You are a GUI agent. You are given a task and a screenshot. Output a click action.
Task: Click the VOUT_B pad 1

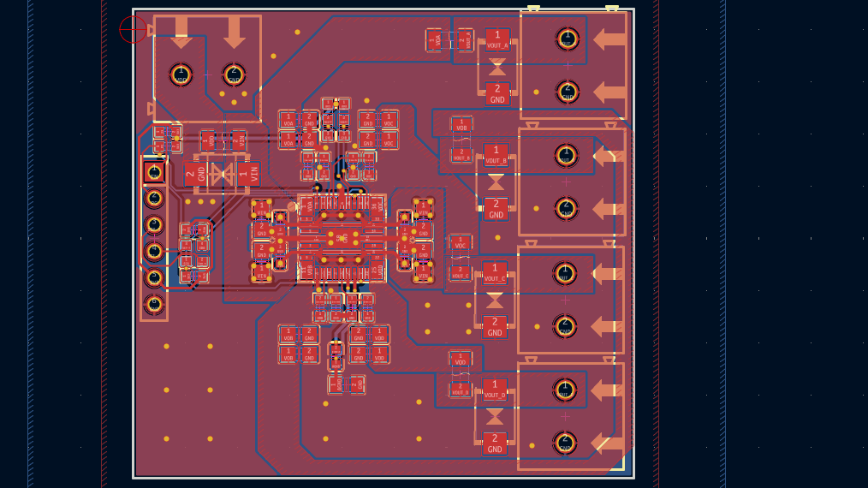tap(496, 154)
